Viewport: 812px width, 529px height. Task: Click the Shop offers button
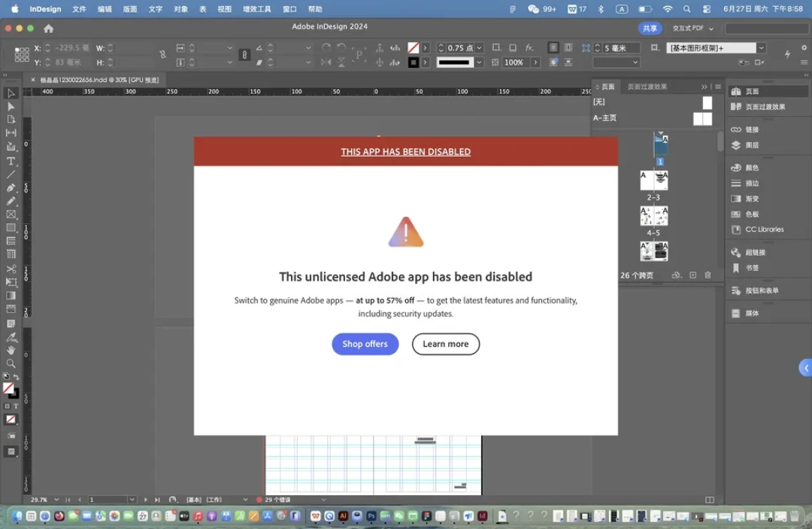(x=365, y=344)
